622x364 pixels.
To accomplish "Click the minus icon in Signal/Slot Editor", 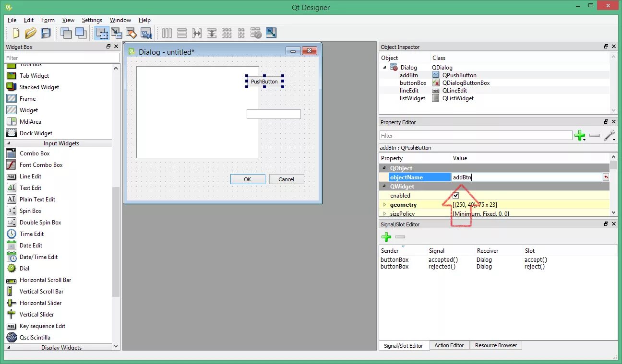I will (400, 237).
